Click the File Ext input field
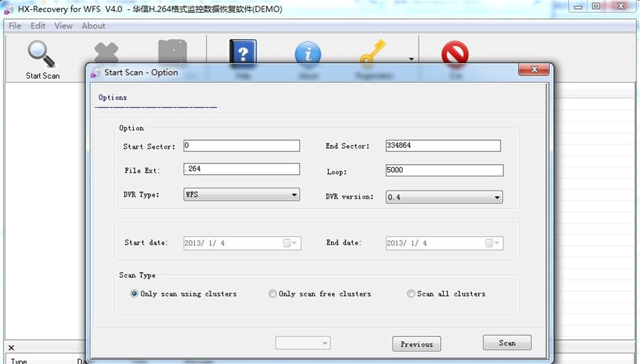Viewport: 640px width, 364px height. pos(242,169)
